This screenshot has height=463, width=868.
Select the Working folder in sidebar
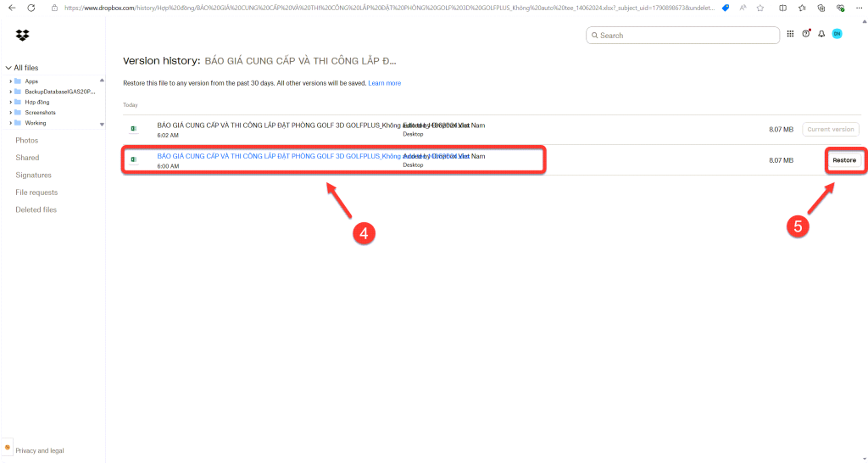click(x=36, y=123)
